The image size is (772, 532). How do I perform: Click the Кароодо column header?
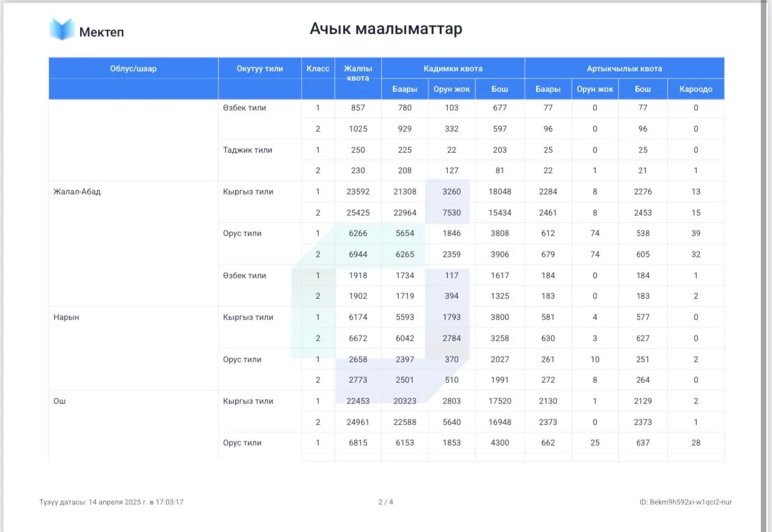(695, 89)
